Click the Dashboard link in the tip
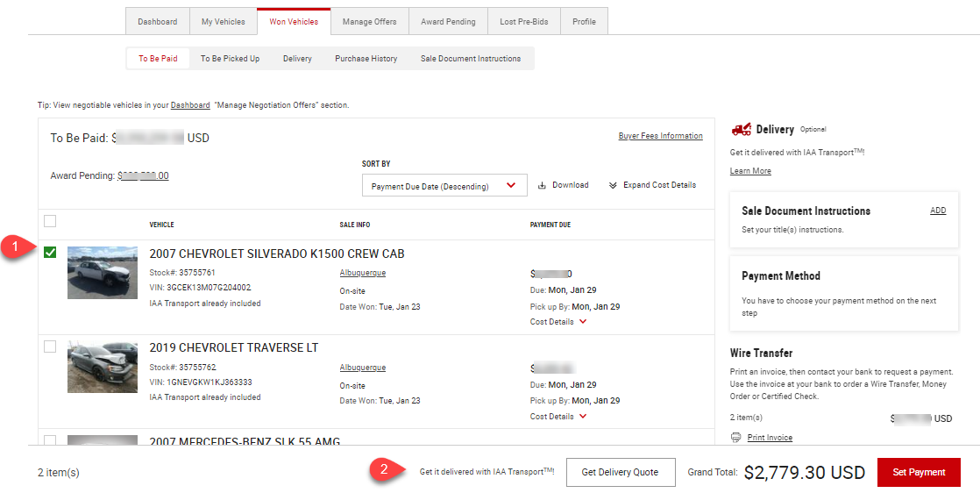 tap(190, 105)
